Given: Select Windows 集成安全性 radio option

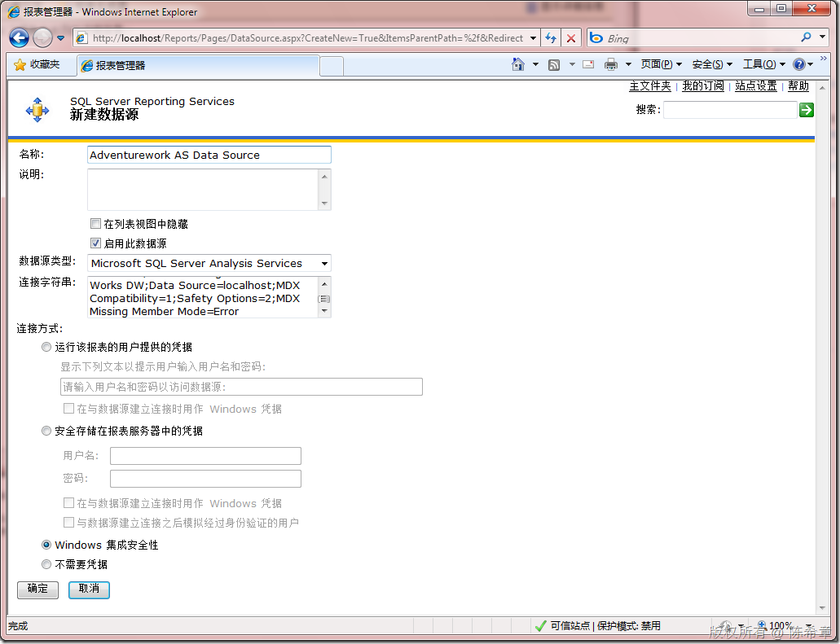Looking at the screenshot, I should pos(46,545).
